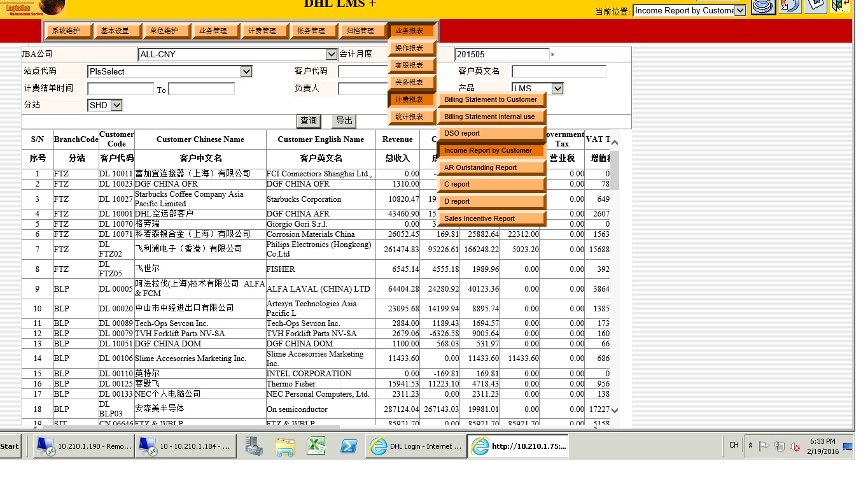Focus the 客户代码 input field

coord(363,72)
